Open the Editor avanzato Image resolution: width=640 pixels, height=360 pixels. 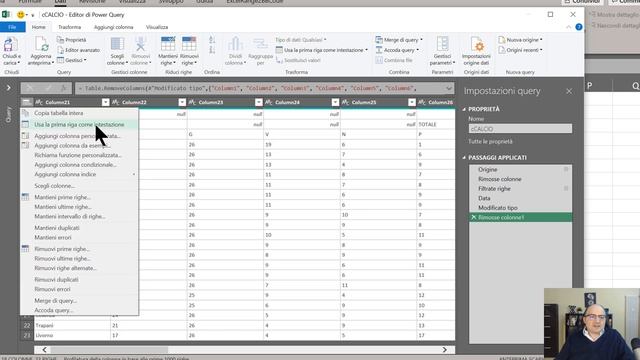(78, 50)
